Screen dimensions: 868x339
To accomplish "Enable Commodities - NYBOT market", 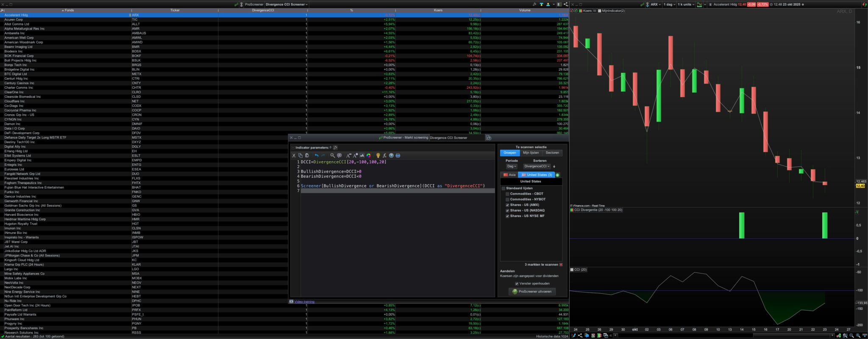I will tap(507, 199).
